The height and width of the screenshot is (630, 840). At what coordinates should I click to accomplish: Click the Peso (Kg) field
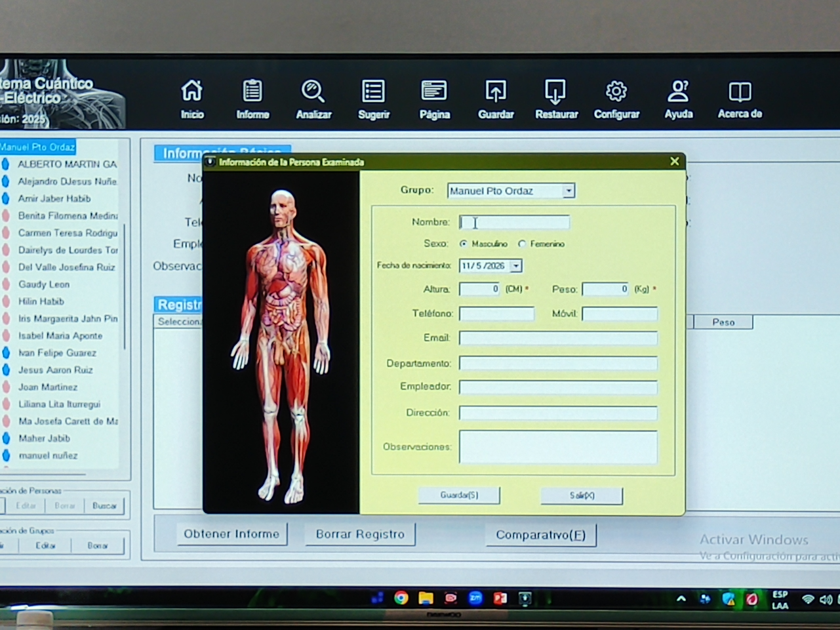[x=605, y=289]
